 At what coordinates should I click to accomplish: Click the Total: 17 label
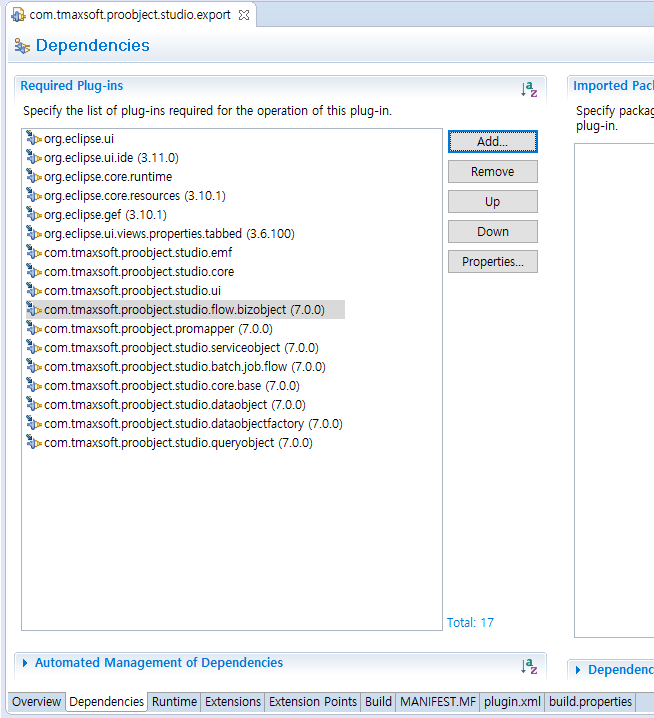coord(470,623)
